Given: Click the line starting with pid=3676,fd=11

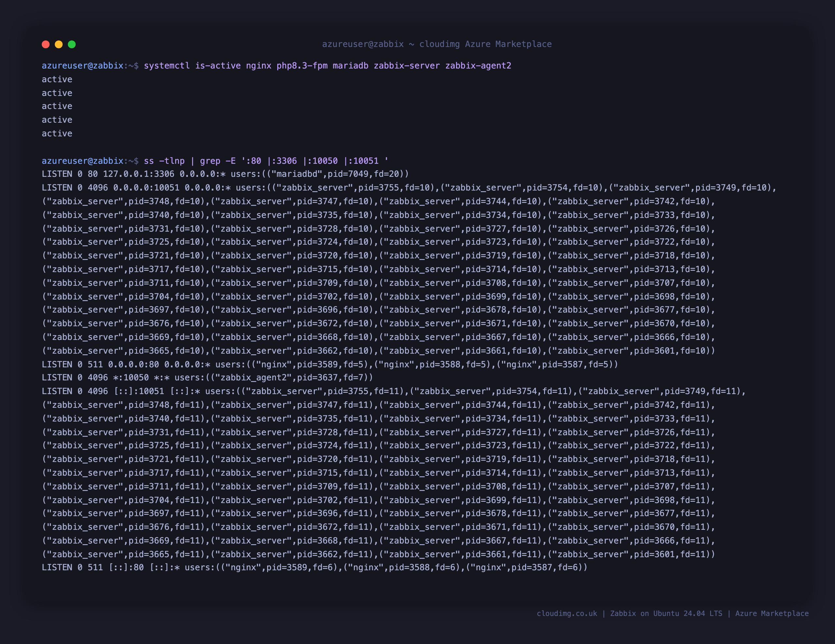Looking at the screenshot, I should pos(378,527).
